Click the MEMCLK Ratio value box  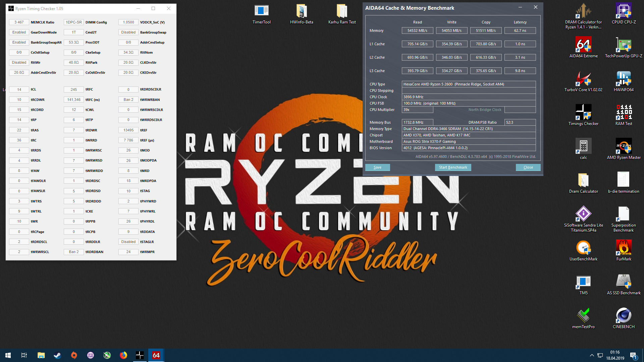click(19, 22)
